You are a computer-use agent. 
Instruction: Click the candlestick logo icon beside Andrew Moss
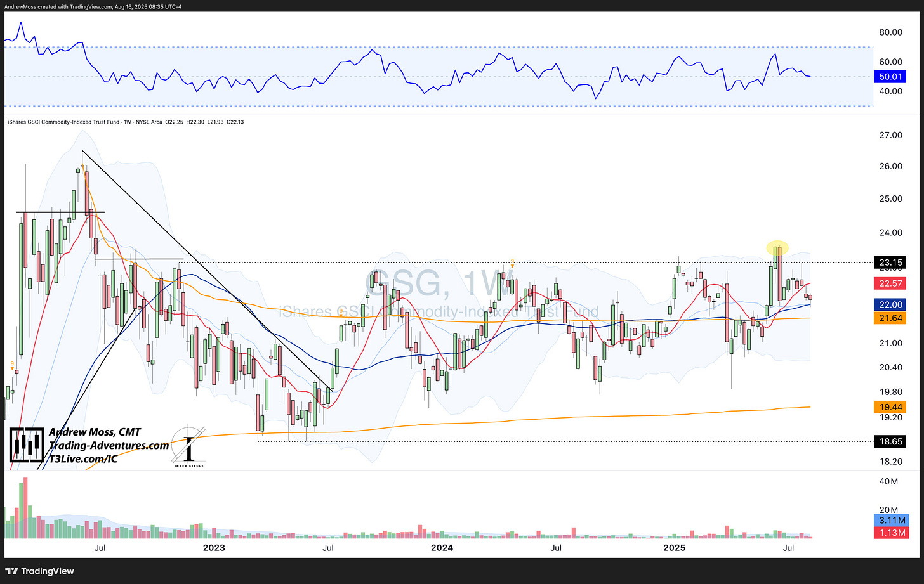(x=27, y=445)
